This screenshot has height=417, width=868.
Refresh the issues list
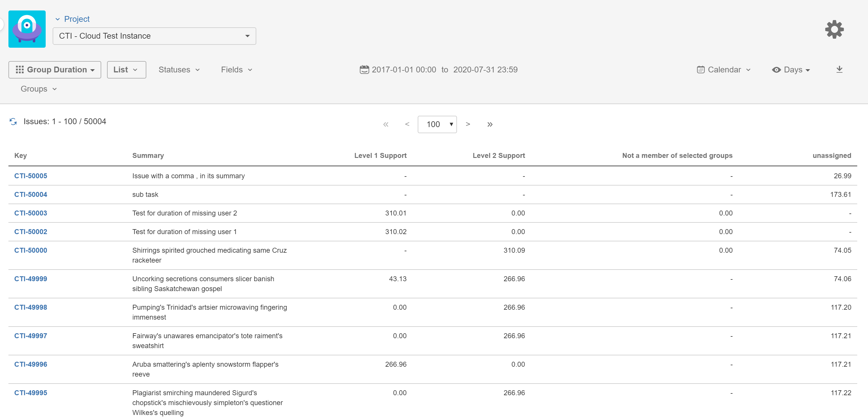pos(13,121)
